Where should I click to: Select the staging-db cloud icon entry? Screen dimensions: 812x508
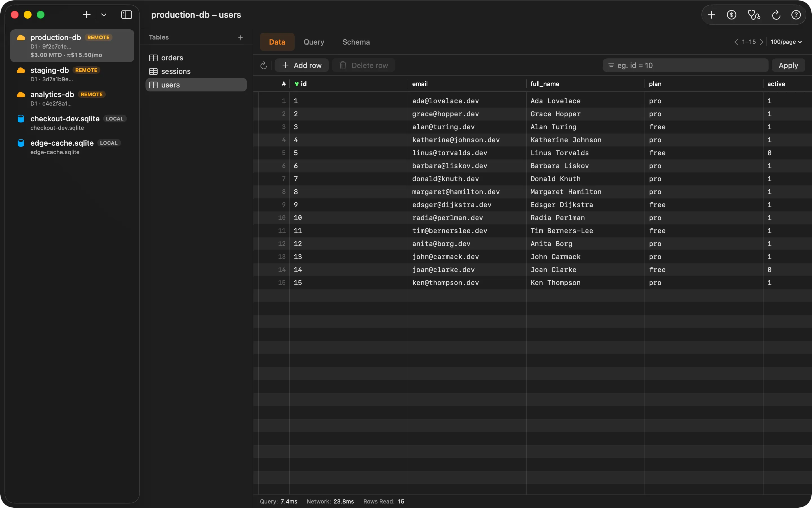coord(21,70)
